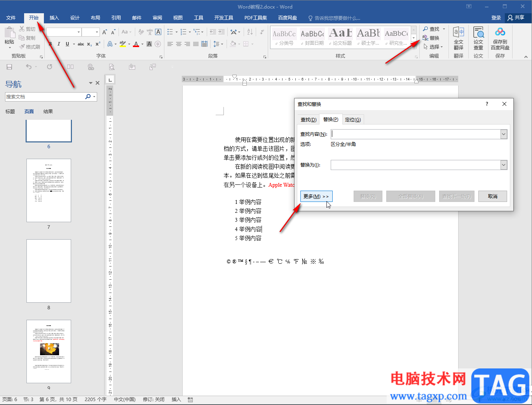
Task: Apply subscript x₂ formatting
Action: pyautogui.click(x=89, y=44)
